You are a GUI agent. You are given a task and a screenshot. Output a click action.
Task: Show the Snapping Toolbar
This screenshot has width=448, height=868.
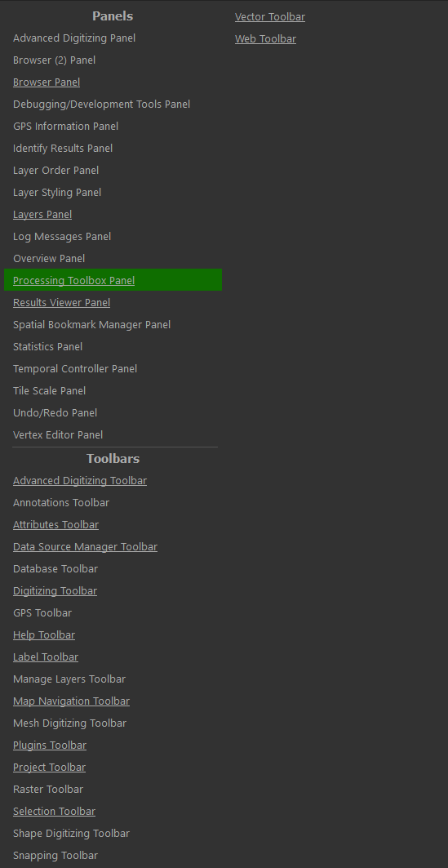pyautogui.click(x=55, y=855)
